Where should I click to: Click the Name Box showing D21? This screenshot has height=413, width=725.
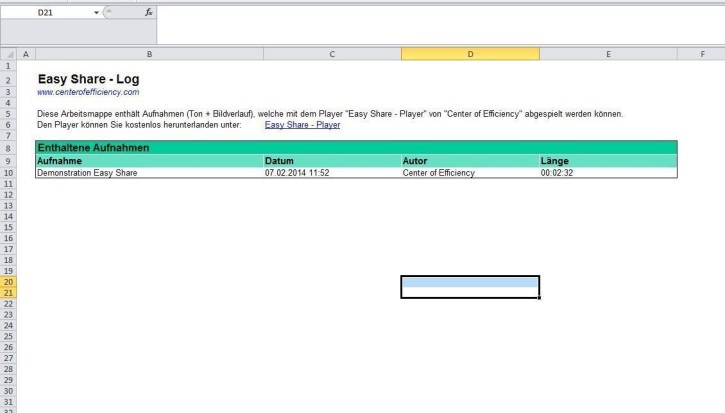[x=46, y=12]
